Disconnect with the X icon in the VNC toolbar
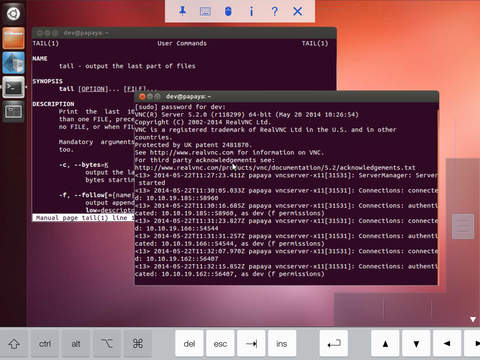Image resolution: width=480 pixels, height=360 pixels. 298,12
